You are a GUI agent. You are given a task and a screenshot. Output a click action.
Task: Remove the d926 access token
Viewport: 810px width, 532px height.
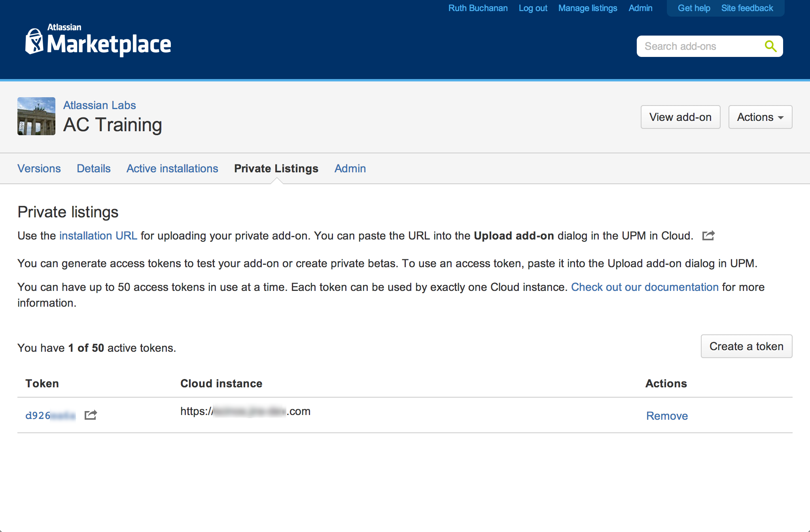point(667,416)
